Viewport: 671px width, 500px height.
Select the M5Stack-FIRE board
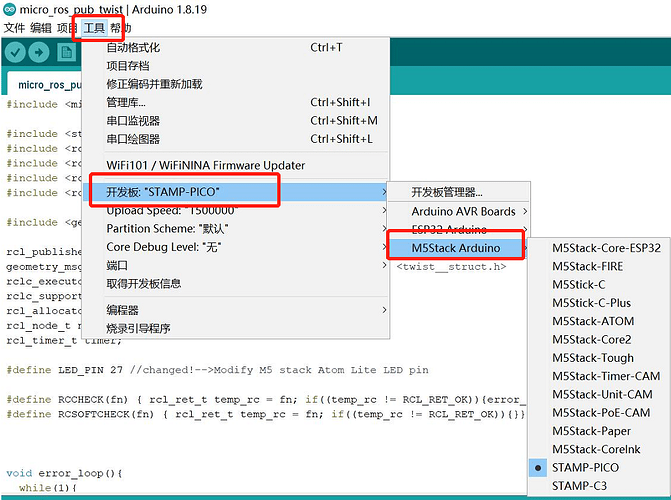(x=599, y=267)
